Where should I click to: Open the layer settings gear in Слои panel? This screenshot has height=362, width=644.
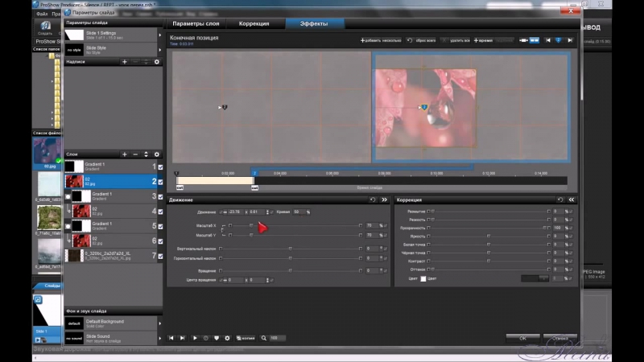156,154
